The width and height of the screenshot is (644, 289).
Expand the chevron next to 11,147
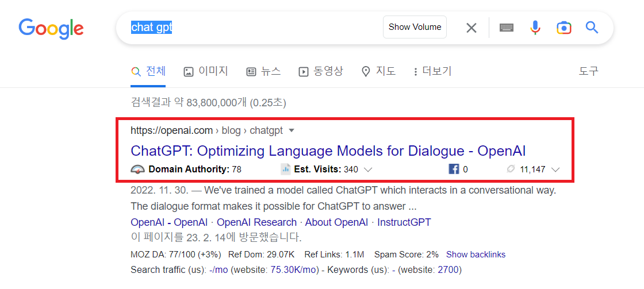pos(555,169)
